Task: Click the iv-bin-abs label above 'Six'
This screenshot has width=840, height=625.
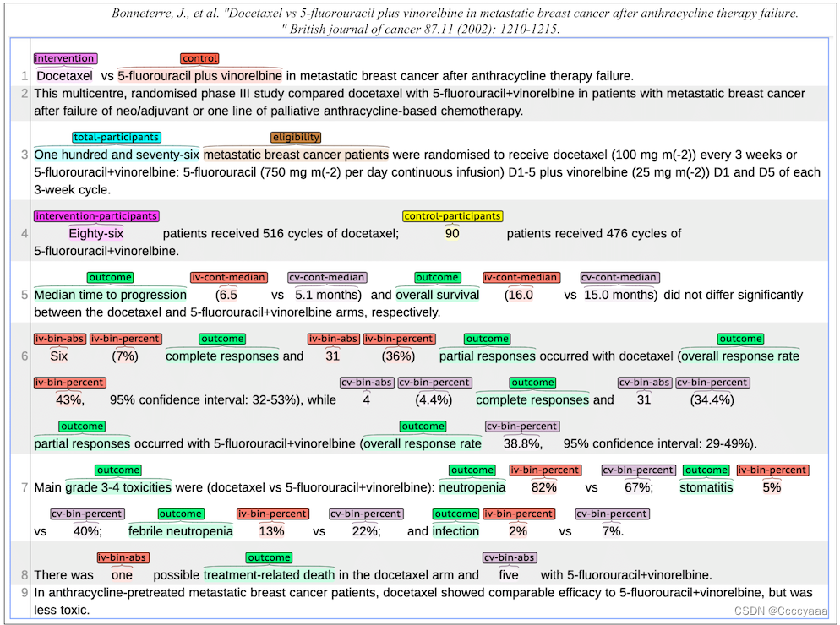Action: 60,339
